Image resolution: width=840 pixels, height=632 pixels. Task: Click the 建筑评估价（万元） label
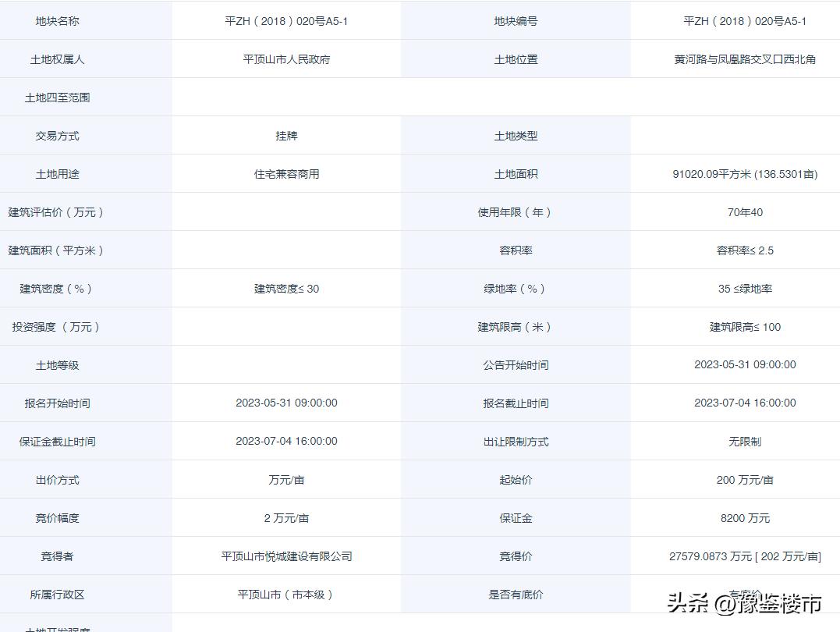[x=55, y=212]
